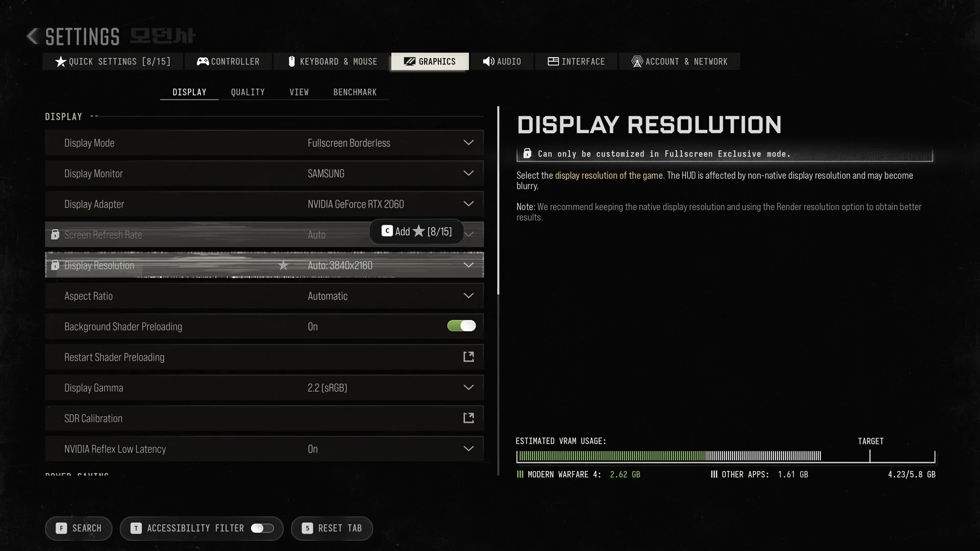Click the lock icon on Display Resolution row
Screen dimensions: 980x551
pyautogui.click(x=55, y=265)
